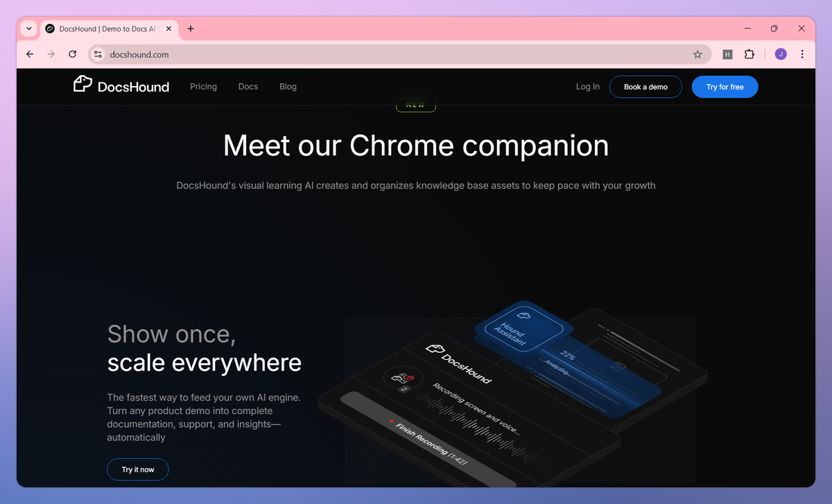Open Chrome three-dot menu
The height and width of the screenshot is (504, 832).
click(x=802, y=54)
